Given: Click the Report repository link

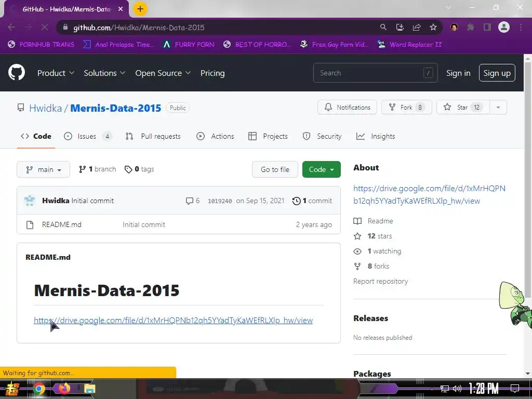Looking at the screenshot, I should point(380,281).
